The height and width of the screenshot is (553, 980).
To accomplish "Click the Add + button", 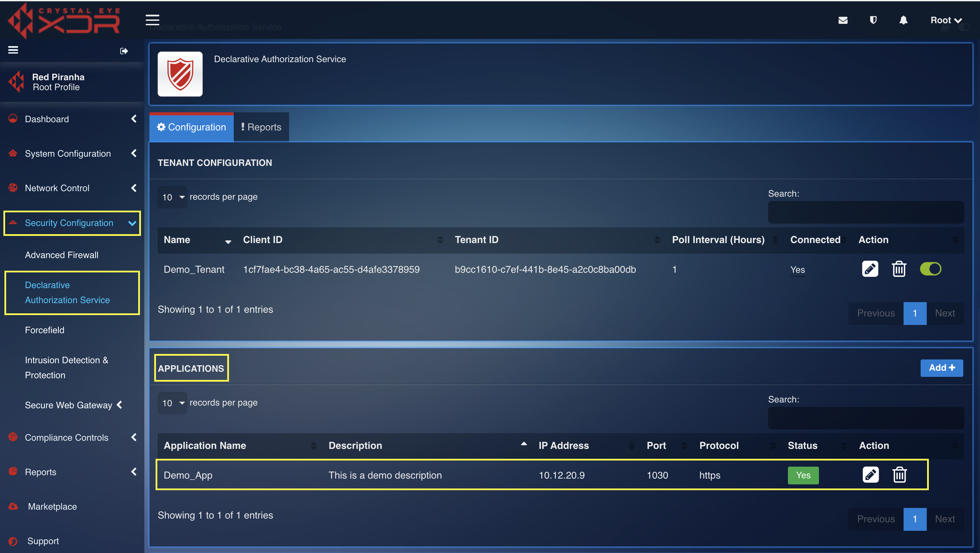I will [x=941, y=368].
